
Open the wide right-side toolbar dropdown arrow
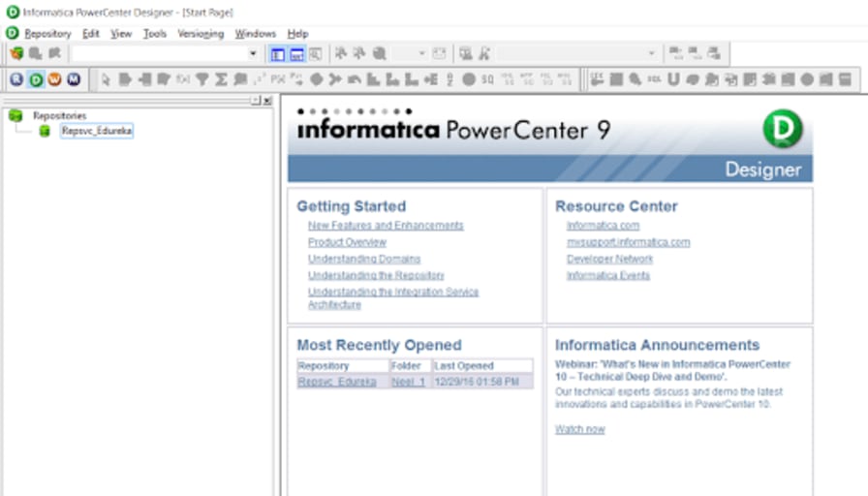652,53
